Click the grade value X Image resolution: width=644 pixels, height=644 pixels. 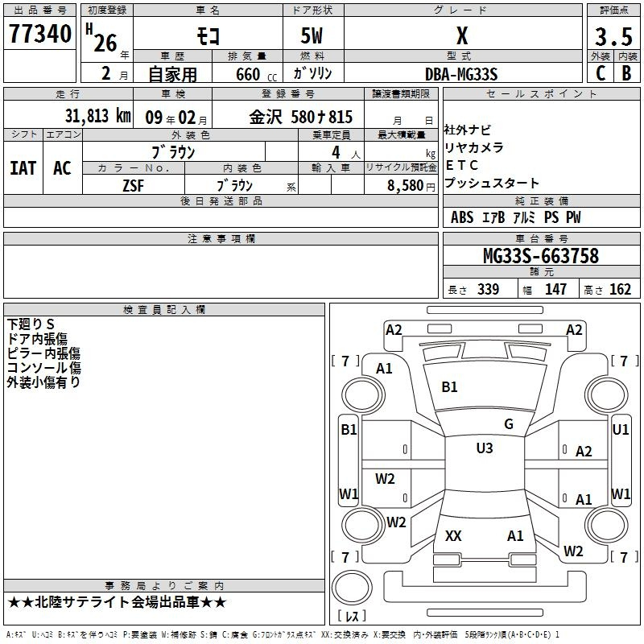coord(462,35)
